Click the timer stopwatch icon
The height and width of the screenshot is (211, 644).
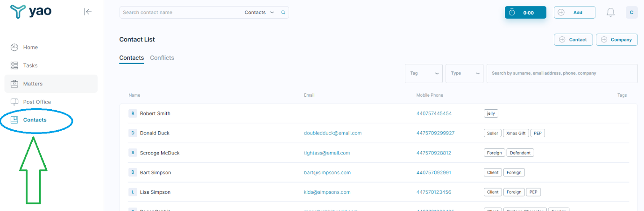click(x=512, y=13)
